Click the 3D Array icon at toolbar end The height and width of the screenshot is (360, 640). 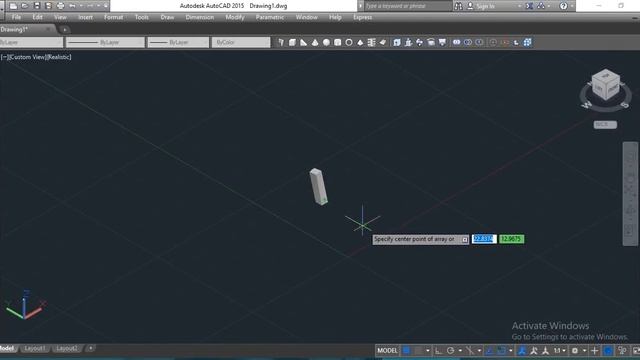click(x=527, y=42)
